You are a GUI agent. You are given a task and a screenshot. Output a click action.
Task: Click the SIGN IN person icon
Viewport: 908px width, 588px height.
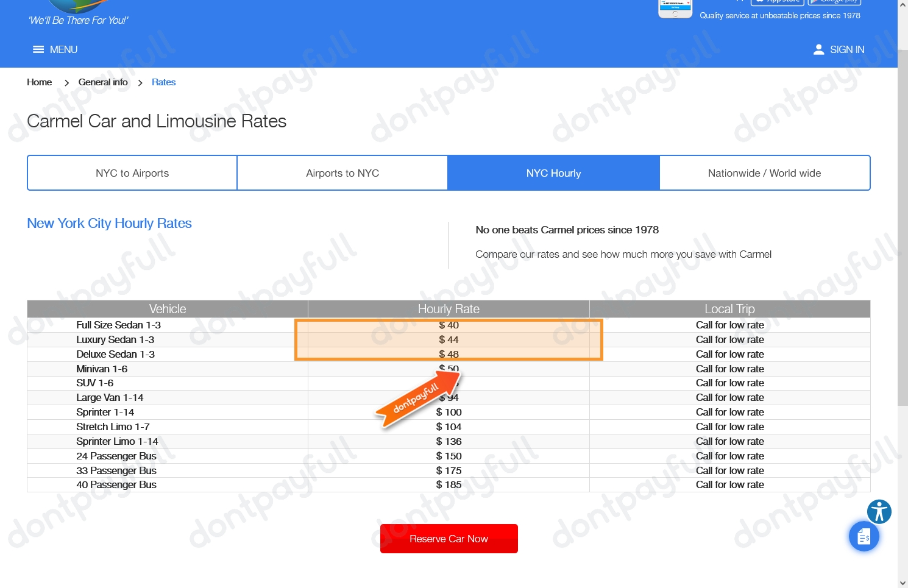[x=818, y=49]
